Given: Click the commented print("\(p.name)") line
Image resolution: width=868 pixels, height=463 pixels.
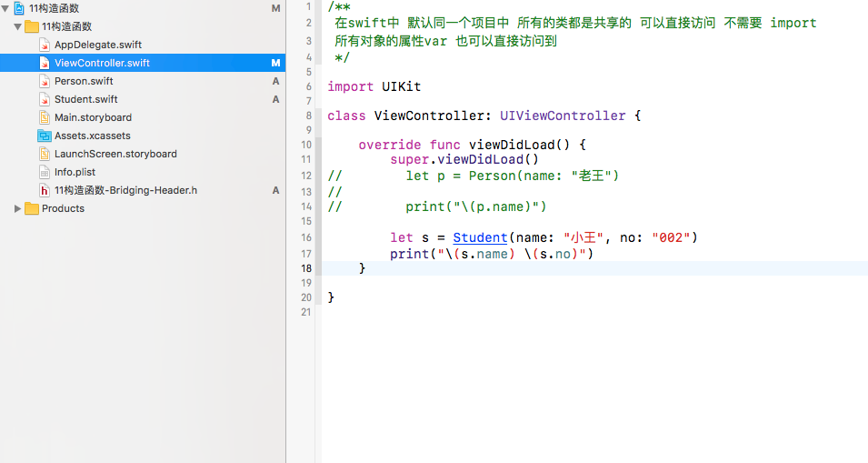Looking at the screenshot, I should point(476,207).
